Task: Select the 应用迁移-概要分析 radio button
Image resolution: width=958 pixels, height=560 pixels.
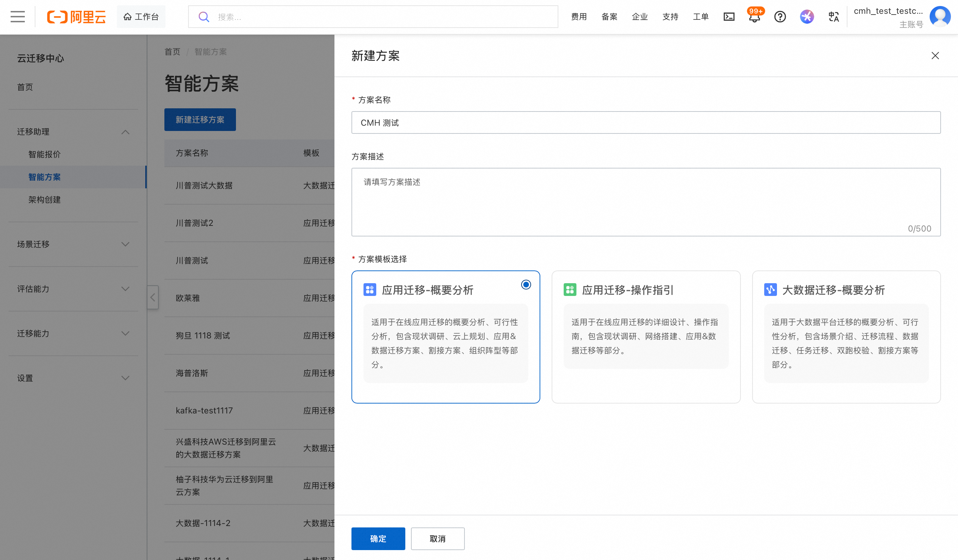Action: 526,285
